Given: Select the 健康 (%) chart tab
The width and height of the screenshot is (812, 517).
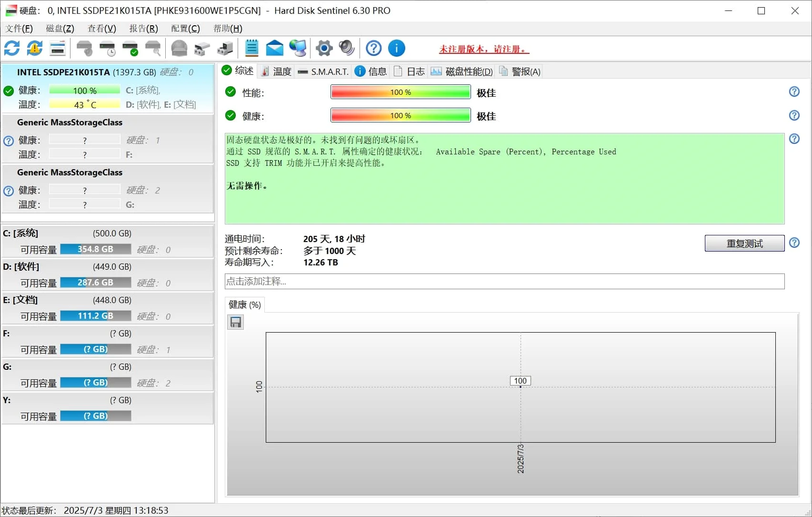Looking at the screenshot, I should pyautogui.click(x=244, y=305).
